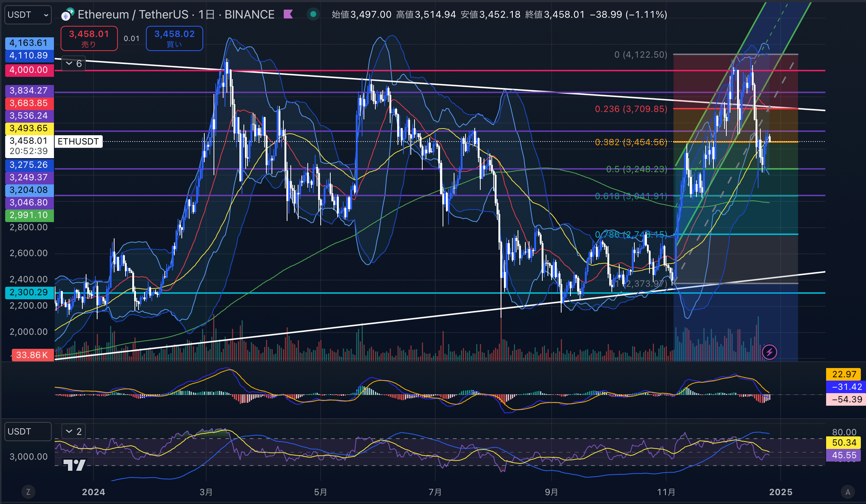The image size is (866, 504).
Task: Click the Z timezone button
Action: [28, 492]
